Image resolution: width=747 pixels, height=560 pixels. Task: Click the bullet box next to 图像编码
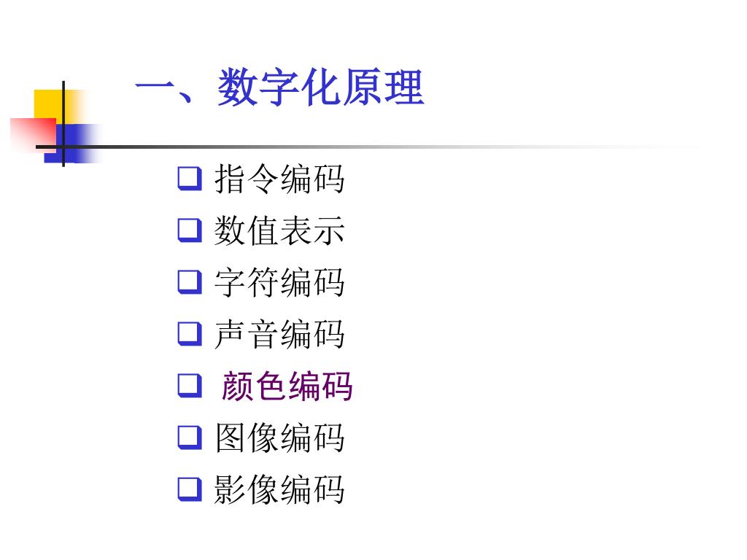click(x=190, y=437)
